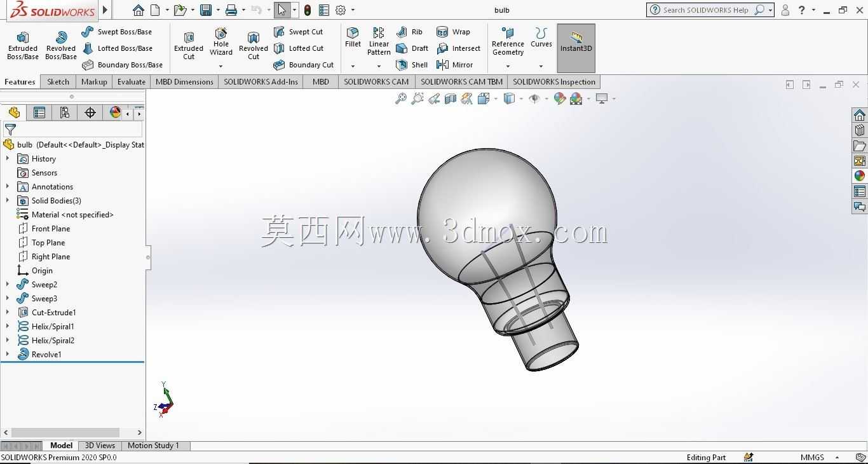Open DisplayManager panel tab
Viewport: 868px width, 464px height.
pyautogui.click(x=115, y=113)
